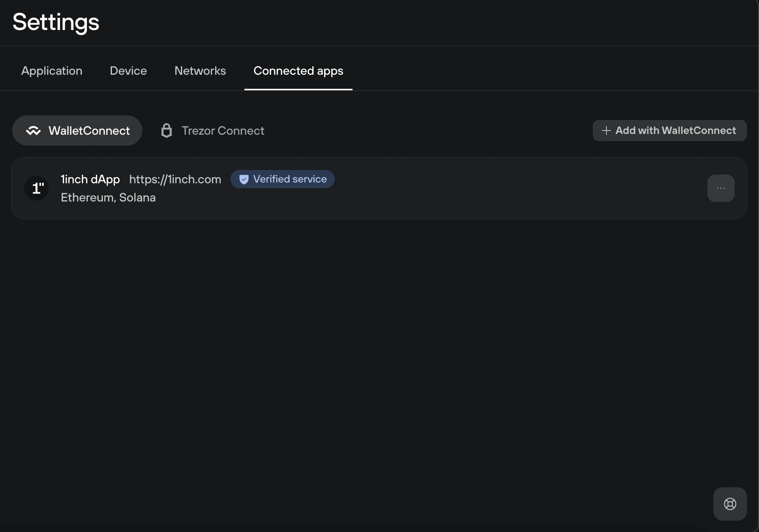Click the 1inch dApp name
The image size is (759, 532).
90,179
